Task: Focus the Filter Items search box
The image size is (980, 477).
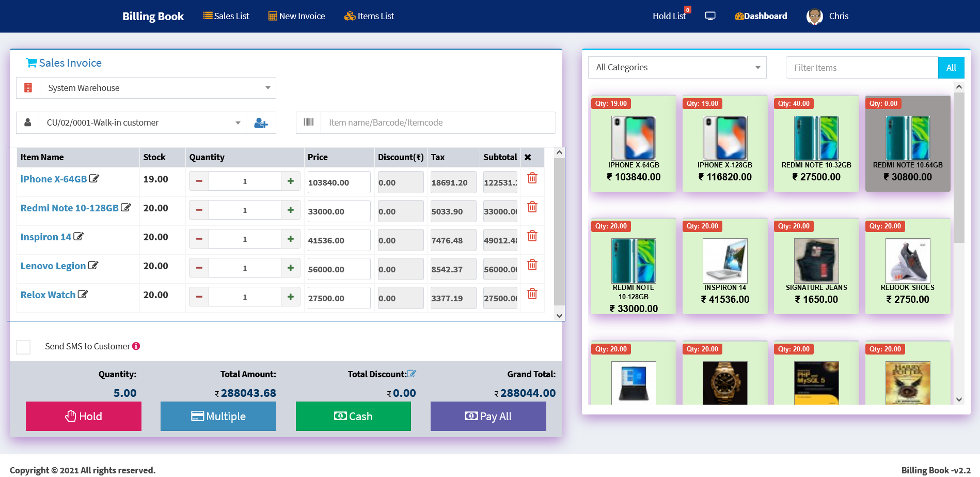Action: coord(862,68)
